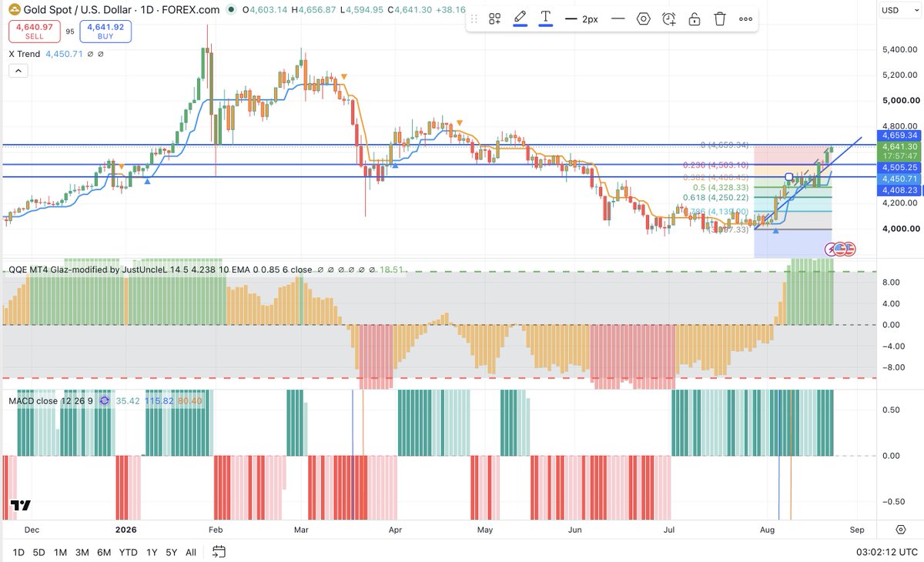Click the TradingView logo
Screen dimensions: 924x562
pos(21,506)
